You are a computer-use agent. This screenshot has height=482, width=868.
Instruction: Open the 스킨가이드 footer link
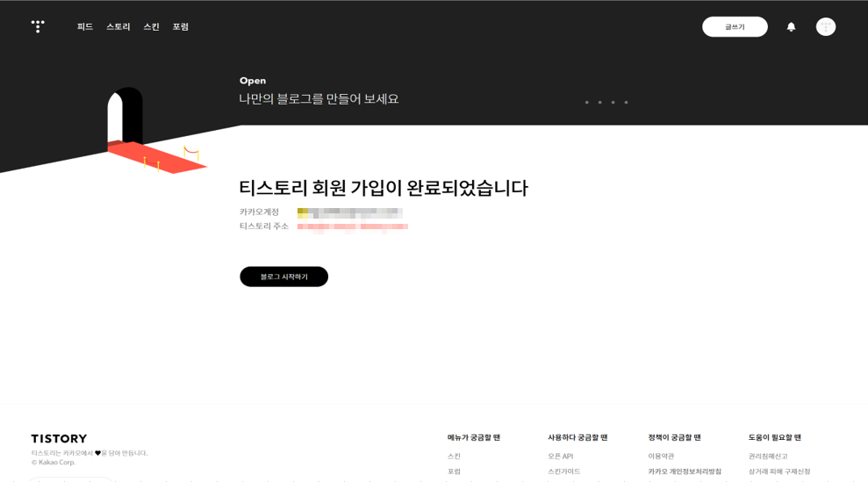click(564, 471)
